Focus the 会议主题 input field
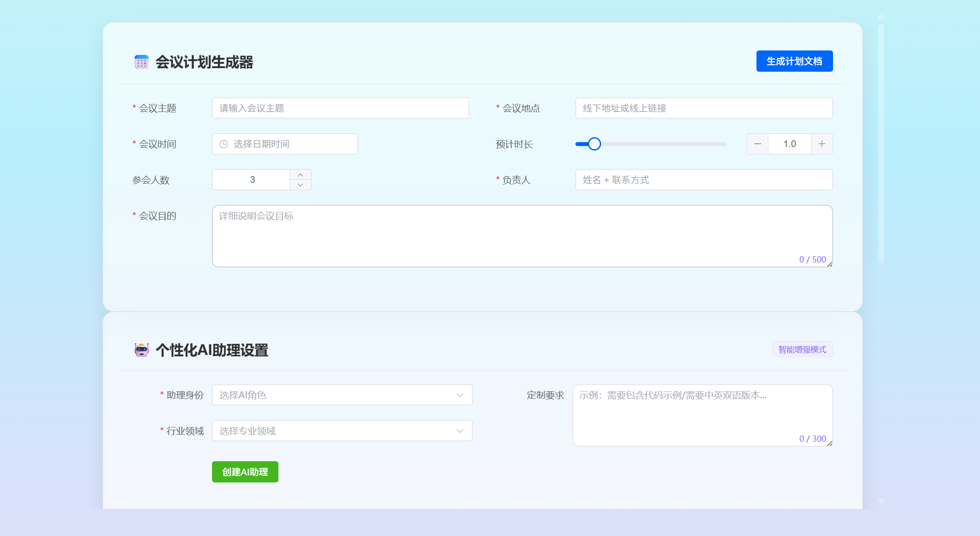 (340, 108)
